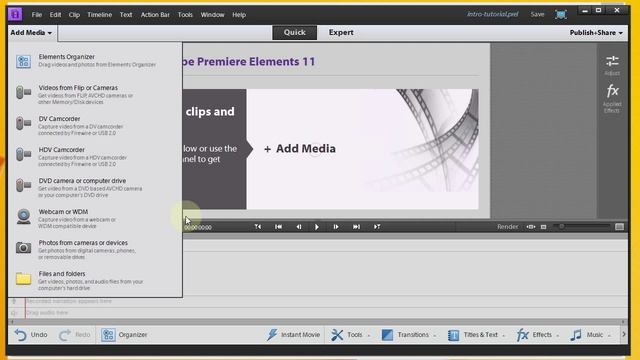Switch to Expert view
The width and height of the screenshot is (640, 360).
pos(341,33)
